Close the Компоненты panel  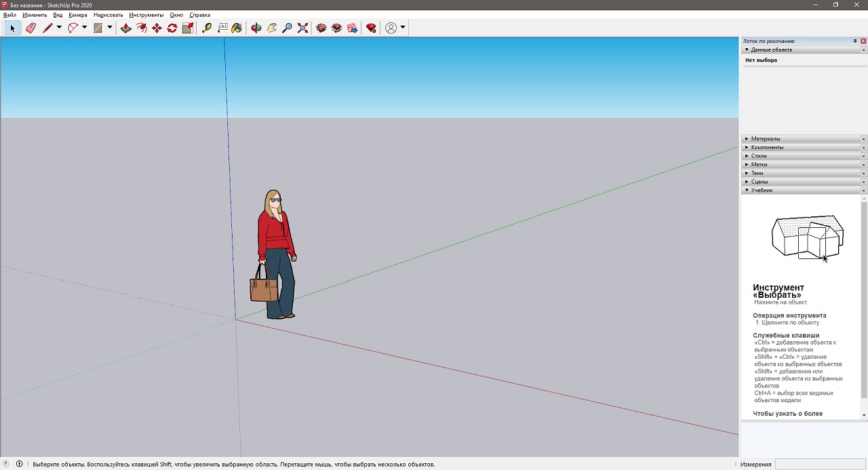click(863, 147)
